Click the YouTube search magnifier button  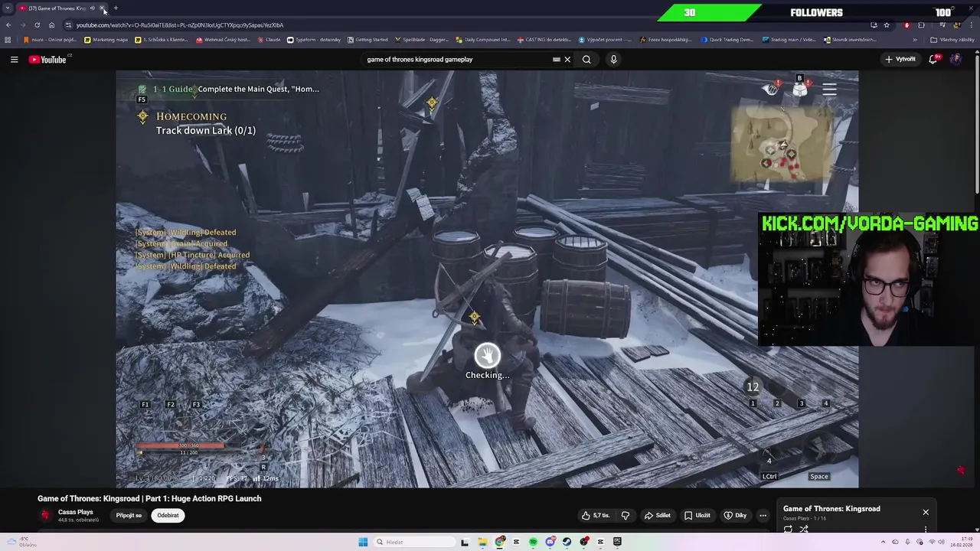tap(586, 59)
